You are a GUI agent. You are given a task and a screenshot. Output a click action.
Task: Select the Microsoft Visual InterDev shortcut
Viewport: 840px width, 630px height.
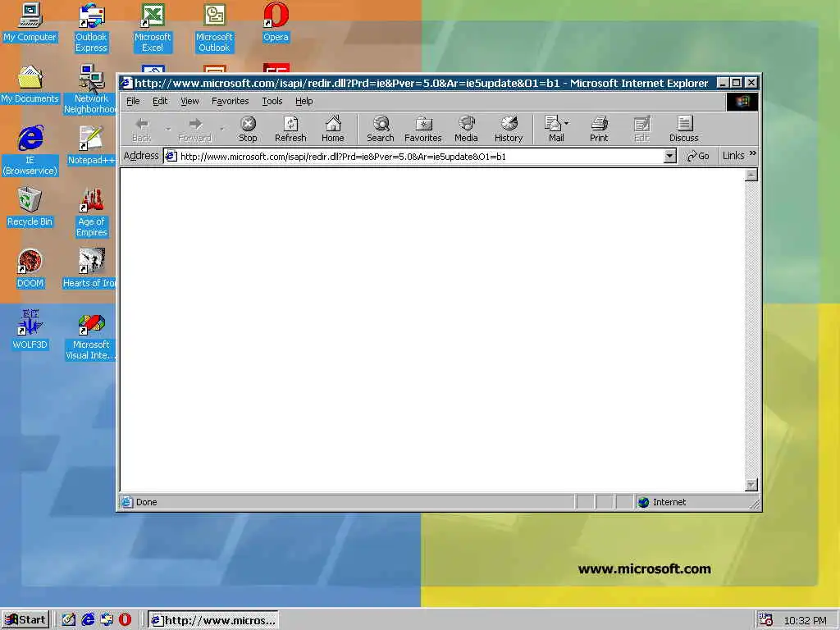[x=91, y=336]
